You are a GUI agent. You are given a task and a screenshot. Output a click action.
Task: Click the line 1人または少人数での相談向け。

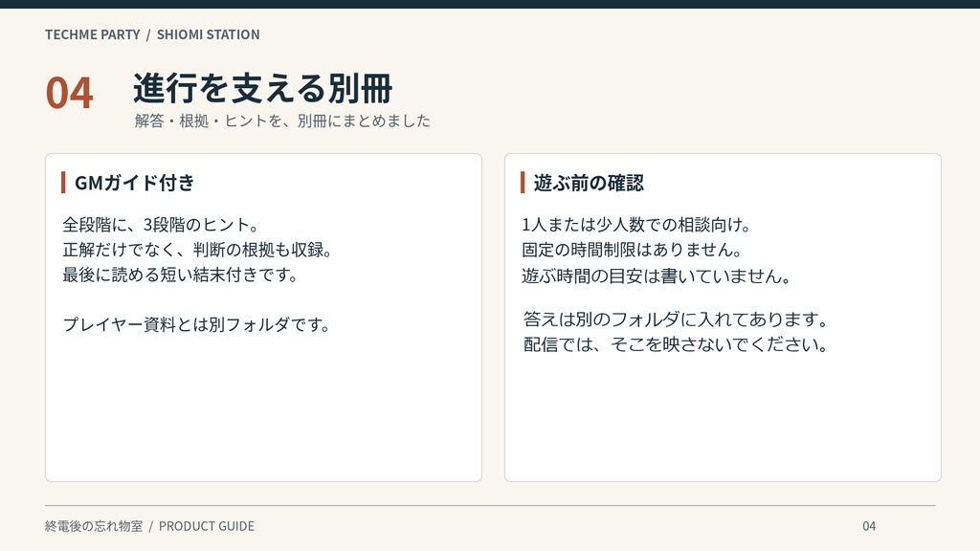[x=636, y=224]
